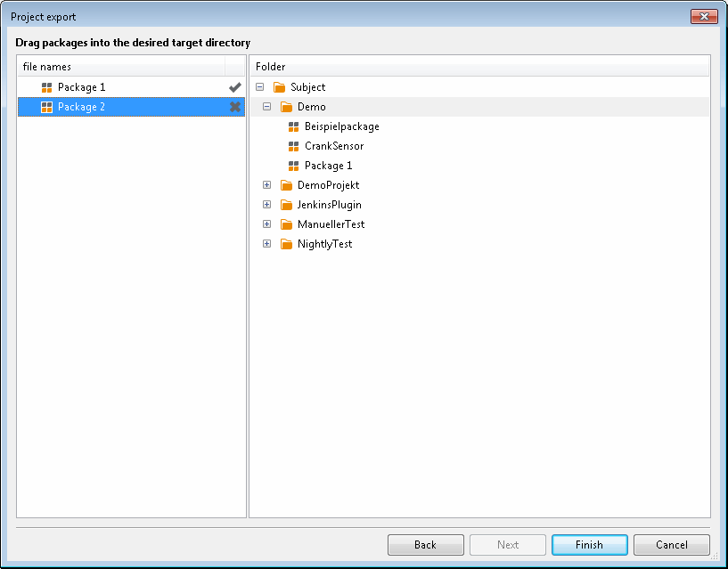Click the 'Folder' column header
This screenshot has width=728, height=569.
[479, 67]
